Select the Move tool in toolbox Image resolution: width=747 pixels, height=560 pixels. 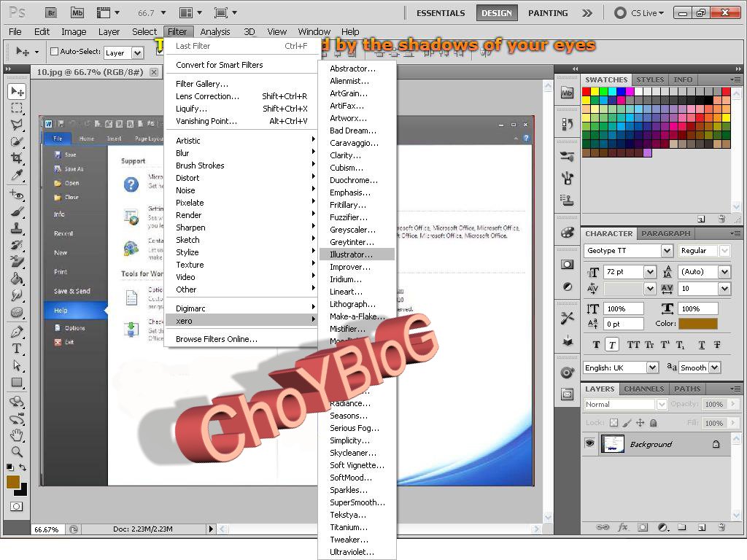coord(18,91)
